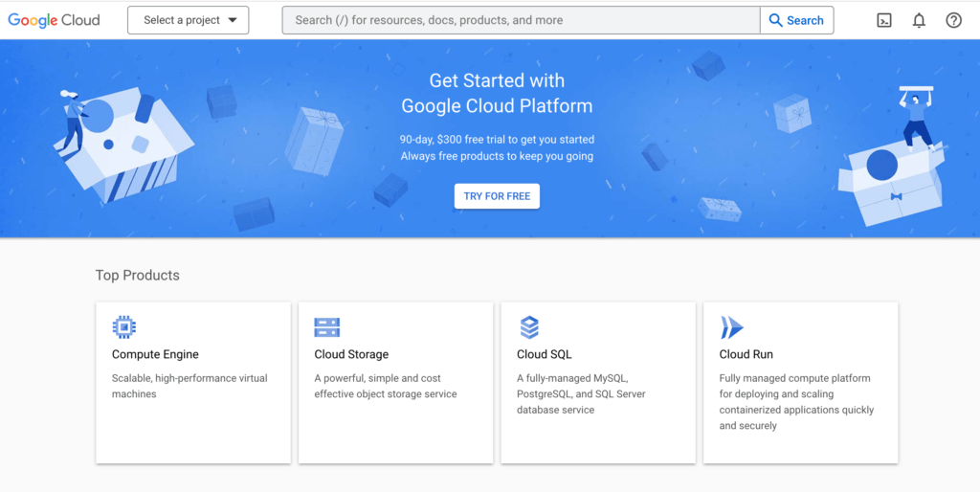Screen dimensions: 980x492
Task: Click the Compute Engine virtual machines description
Action: point(189,386)
